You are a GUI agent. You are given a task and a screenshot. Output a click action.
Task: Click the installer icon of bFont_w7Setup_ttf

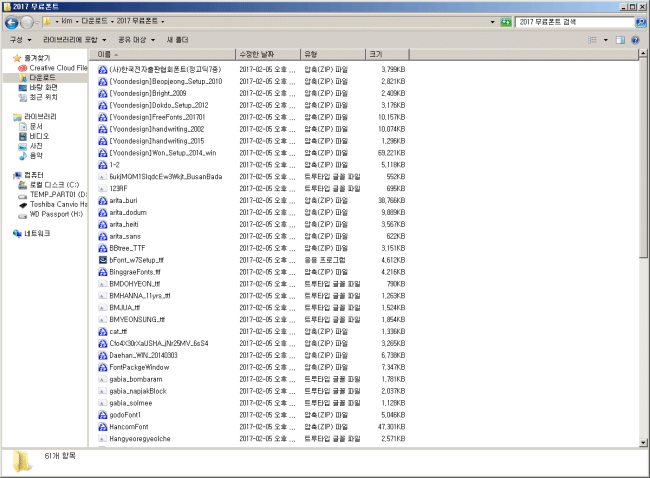[x=102, y=260]
